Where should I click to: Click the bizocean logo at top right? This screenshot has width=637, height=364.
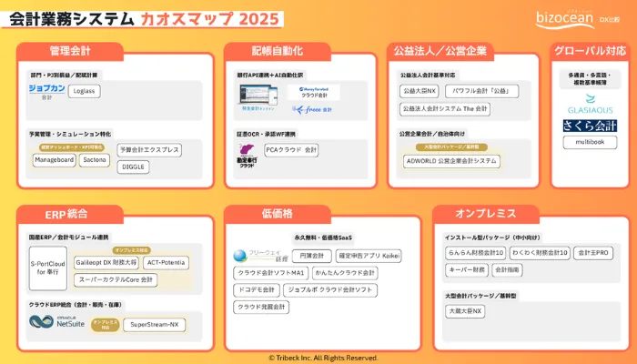coord(565,19)
